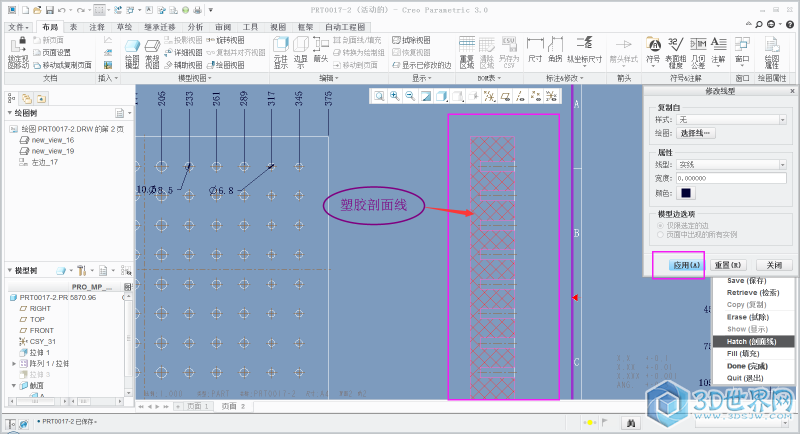
Task: Expand the 阵列 1 / 拉伸 tree node
Action: click(14, 364)
